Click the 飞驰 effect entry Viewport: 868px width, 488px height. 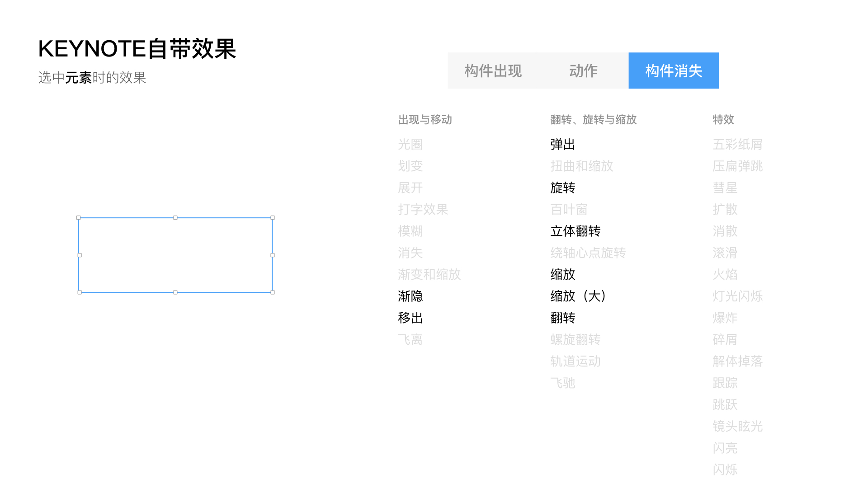(562, 383)
